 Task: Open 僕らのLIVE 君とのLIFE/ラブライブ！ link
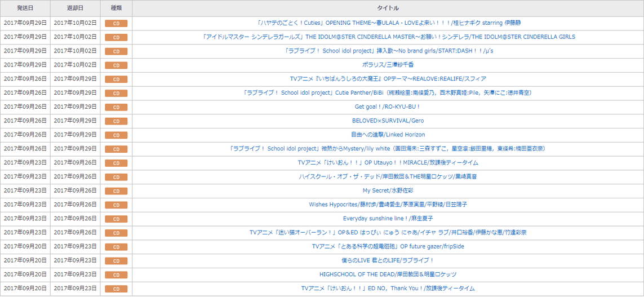coord(388,260)
